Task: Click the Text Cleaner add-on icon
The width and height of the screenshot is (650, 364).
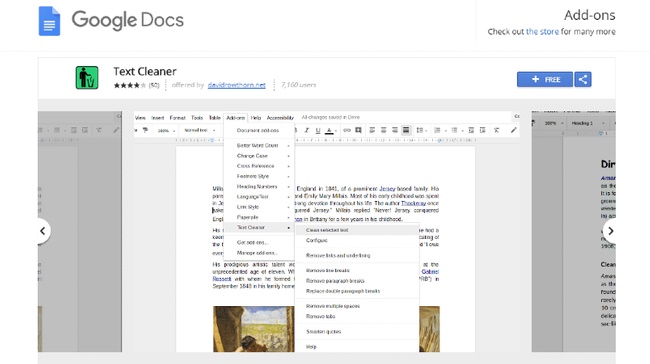Action: tap(87, 78)
